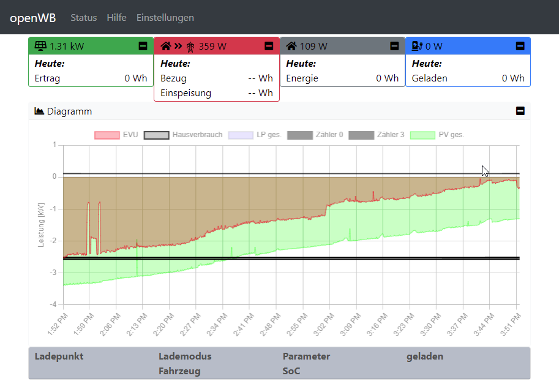Collapse the green PV card
The height and width of the screenshot is (392, 559).
coord(143,46)
